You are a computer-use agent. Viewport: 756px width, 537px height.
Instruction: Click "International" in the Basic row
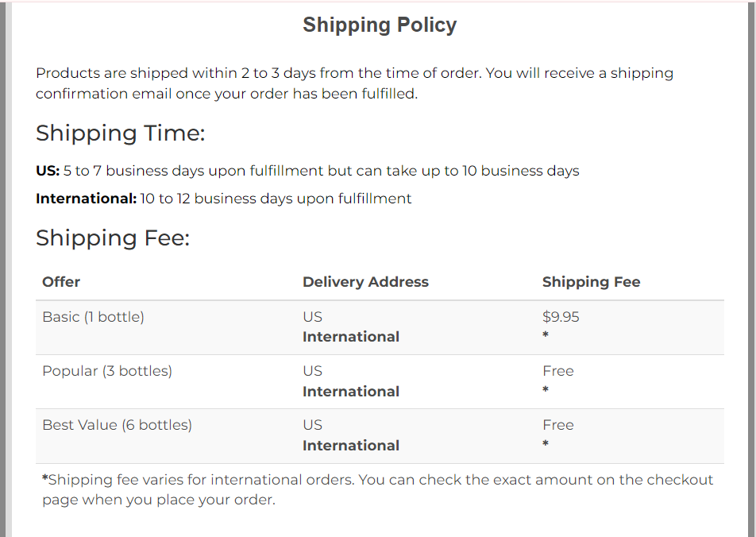(351, 337)
